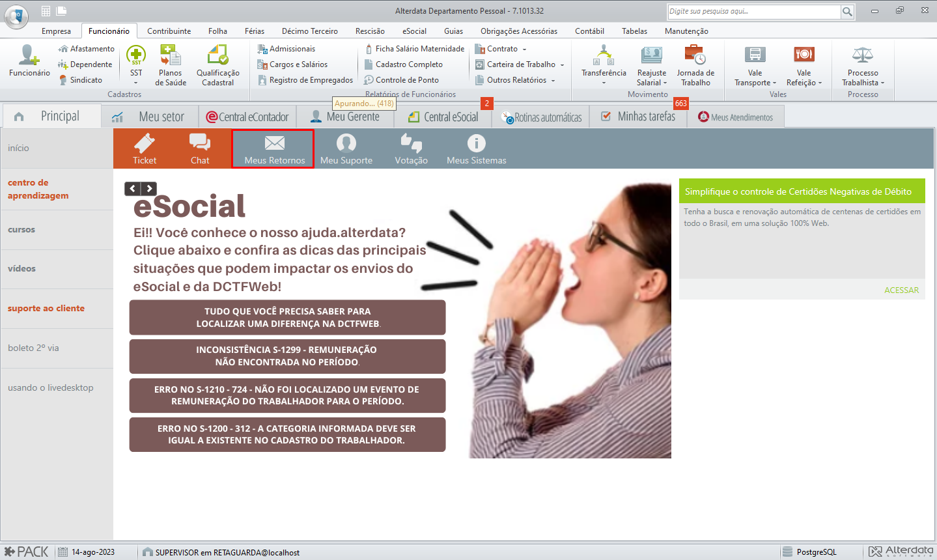The width and height of the screenshot is (937, 560).
Task: Open the Manutenção ribbon tab
Action: (686, 31)
